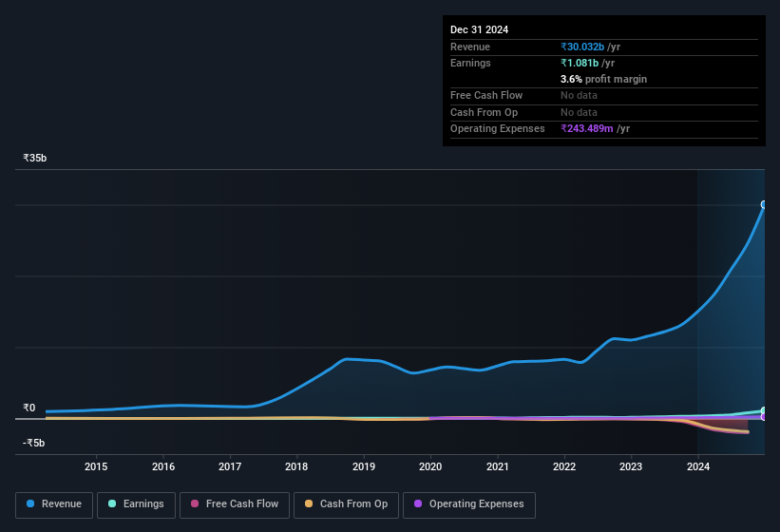Click the purple Operating Expenses end marker
The image size is (780, 532).
click(x=764, y=417)
